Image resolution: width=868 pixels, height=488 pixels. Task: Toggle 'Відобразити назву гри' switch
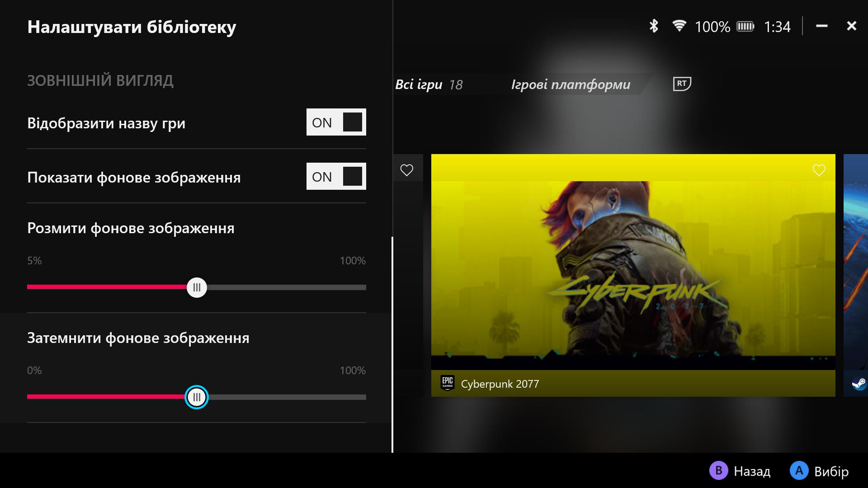(336, 122)
